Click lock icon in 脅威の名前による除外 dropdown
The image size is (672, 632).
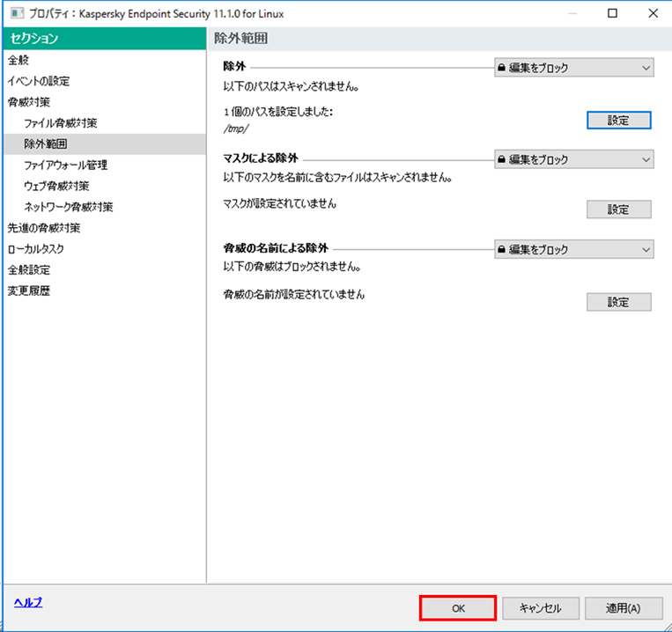click(501, 249)
